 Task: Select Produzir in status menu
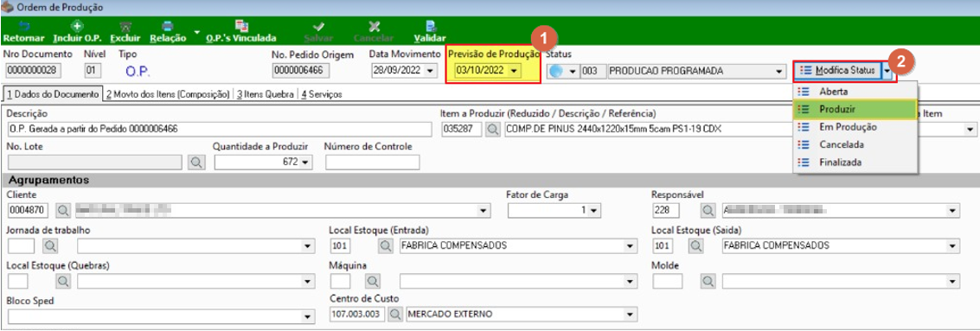855,109
